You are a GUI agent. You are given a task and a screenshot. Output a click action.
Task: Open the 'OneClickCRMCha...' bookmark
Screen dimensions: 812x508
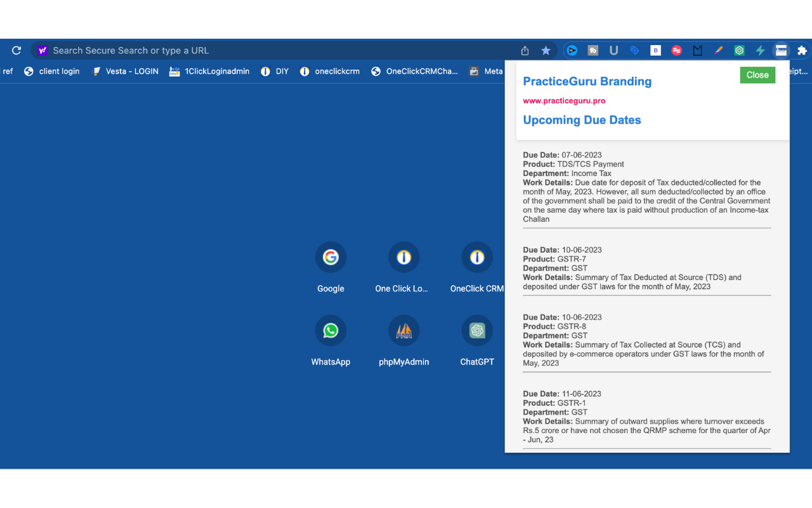[414, 71]
